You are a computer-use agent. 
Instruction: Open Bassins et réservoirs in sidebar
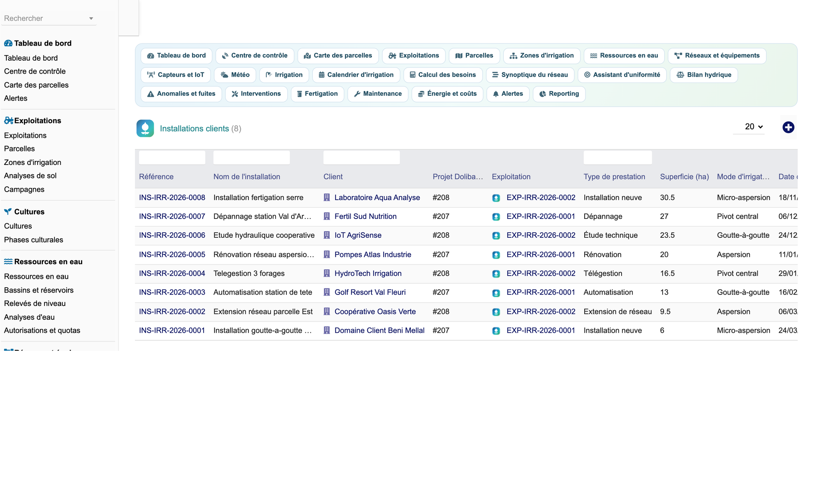click(39, 290)
